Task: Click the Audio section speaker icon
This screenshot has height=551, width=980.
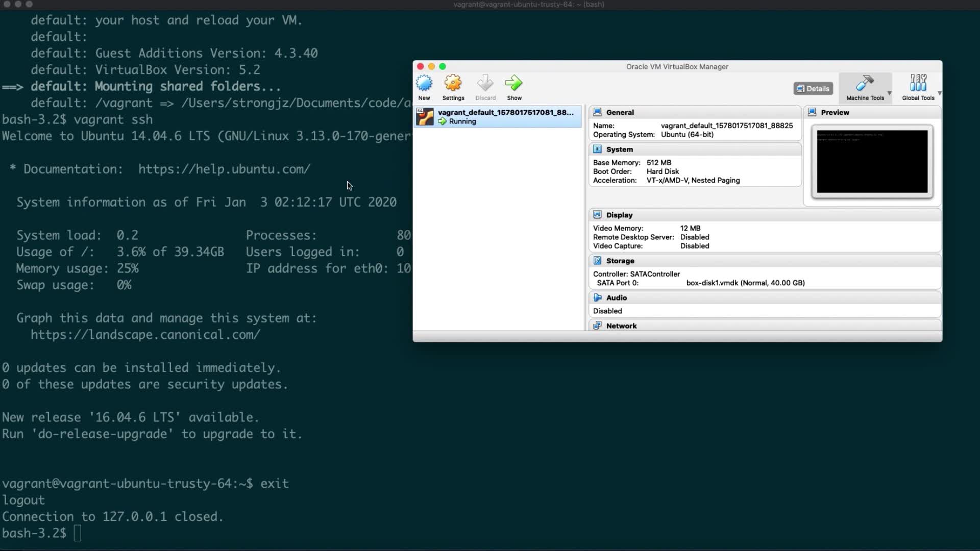Action: (x=597, y=297)
